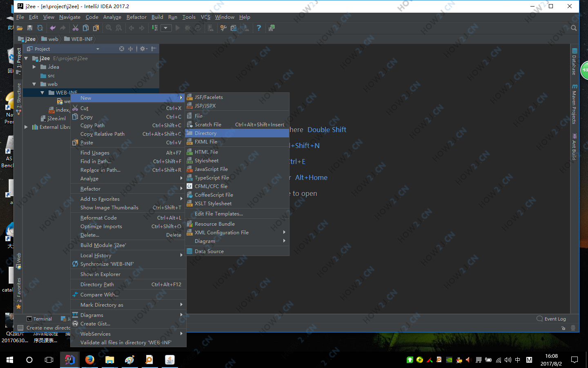Choose JSP/JSPX from the New submenu
This screenshot has width=588, height=368.
click(x=237, y=106)
